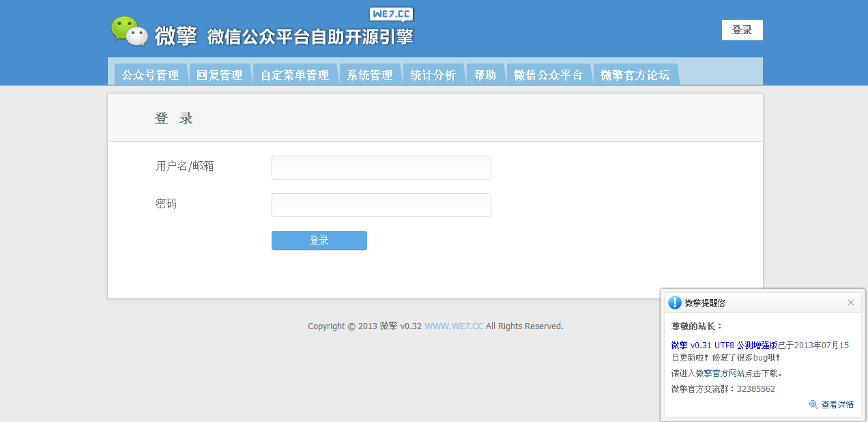Open the 自定菜单管理 menu
The width and height of the screenshot is (868, 422).
click(x=295, y=74)
